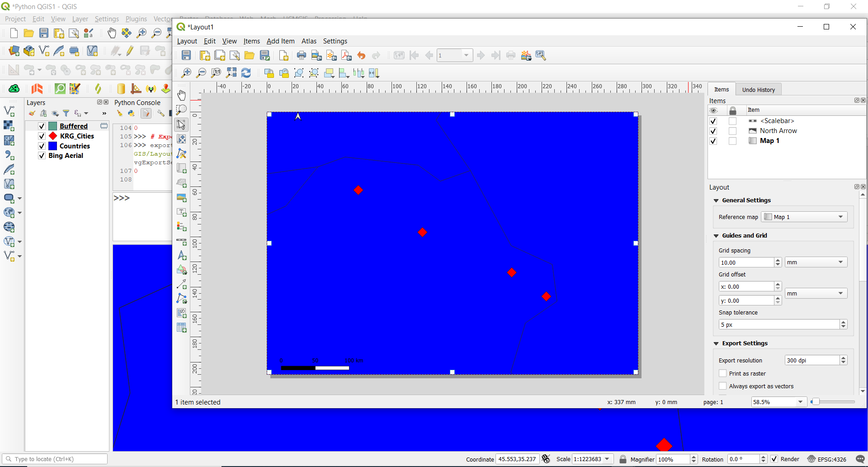Open the layout Settings menu
This screenshot has height=467, width=868.
coord(335,41)
